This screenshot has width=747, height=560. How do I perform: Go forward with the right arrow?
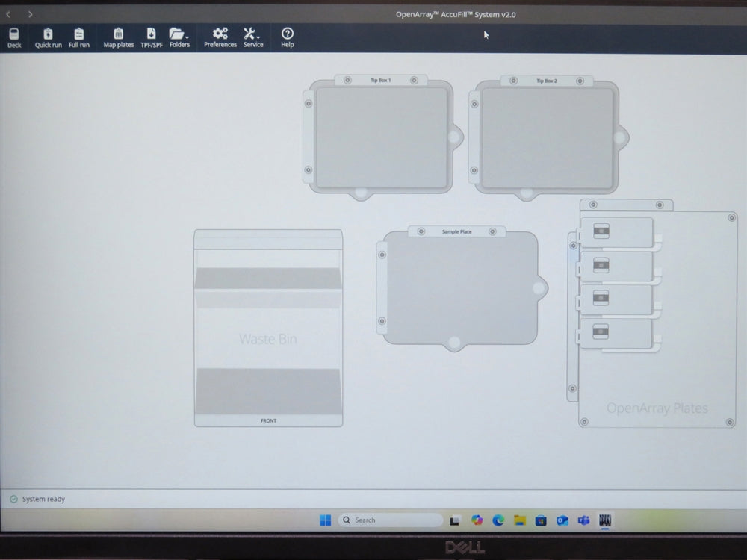click(x=30, y=14)
